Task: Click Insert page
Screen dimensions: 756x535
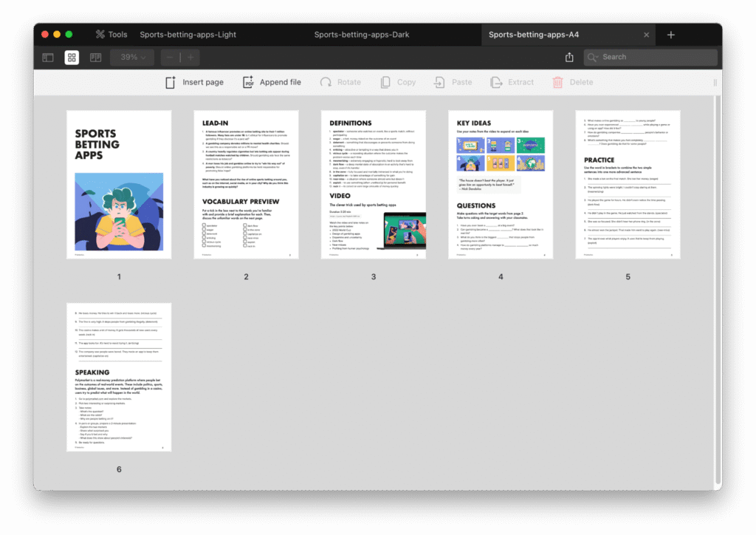Action: click(x=194, y=83)
